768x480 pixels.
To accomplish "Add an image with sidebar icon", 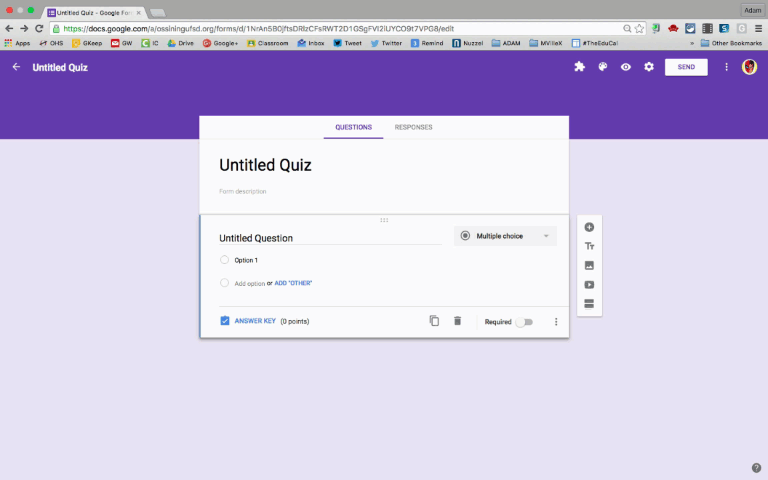I will [589, 265].
